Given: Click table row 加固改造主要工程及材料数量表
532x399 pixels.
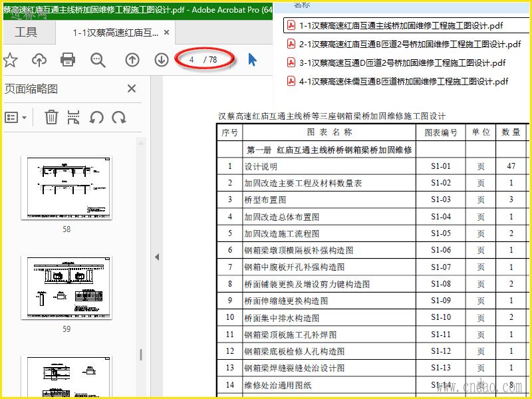Looking at the screenshot, I should [x=372, y=184].
